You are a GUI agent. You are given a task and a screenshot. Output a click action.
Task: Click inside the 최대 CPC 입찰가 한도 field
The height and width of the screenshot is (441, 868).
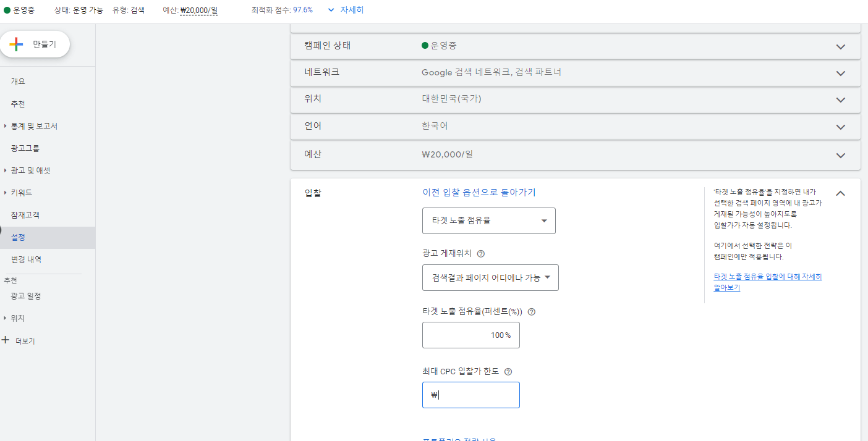click(x=470, y=395)
